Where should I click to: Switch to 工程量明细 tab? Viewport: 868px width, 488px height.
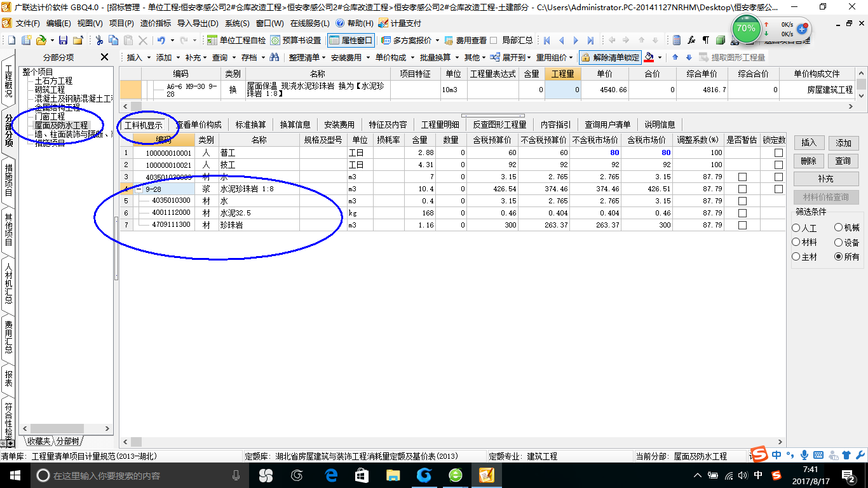coord(440,125)
